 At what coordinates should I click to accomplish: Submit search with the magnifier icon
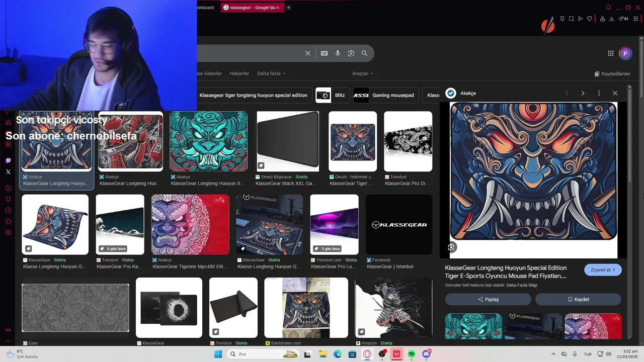(364, 53)
